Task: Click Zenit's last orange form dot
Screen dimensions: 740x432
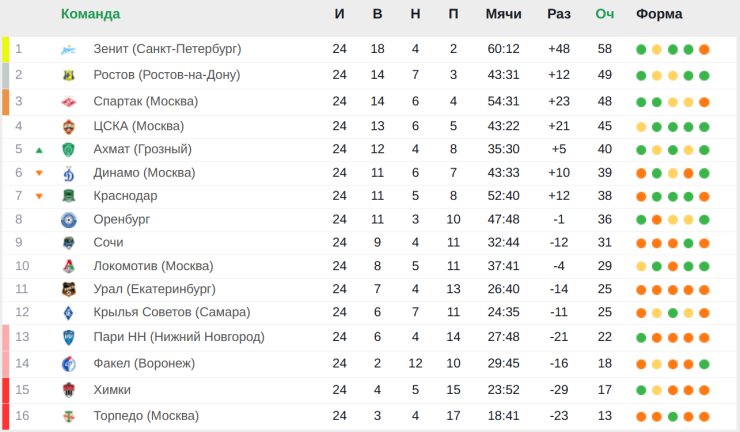Action: [704, 49]
